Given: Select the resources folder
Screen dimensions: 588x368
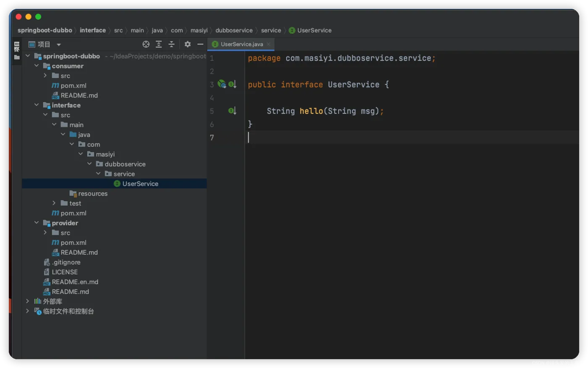Looking at the screenshot, I should (x=89, y=193).
